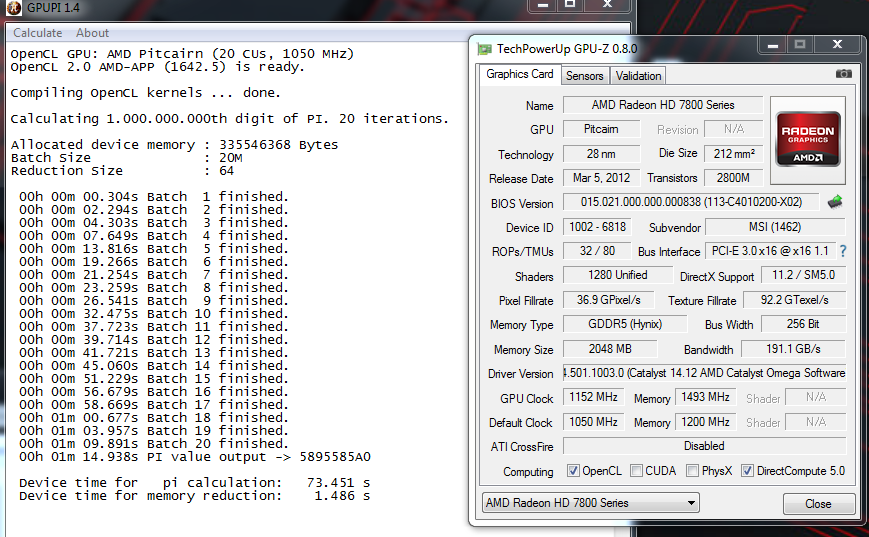The width and height of the screenshot is (869, 537).
Task: Enable the PhysX checkbox
Action: click(x=695, y=471)
